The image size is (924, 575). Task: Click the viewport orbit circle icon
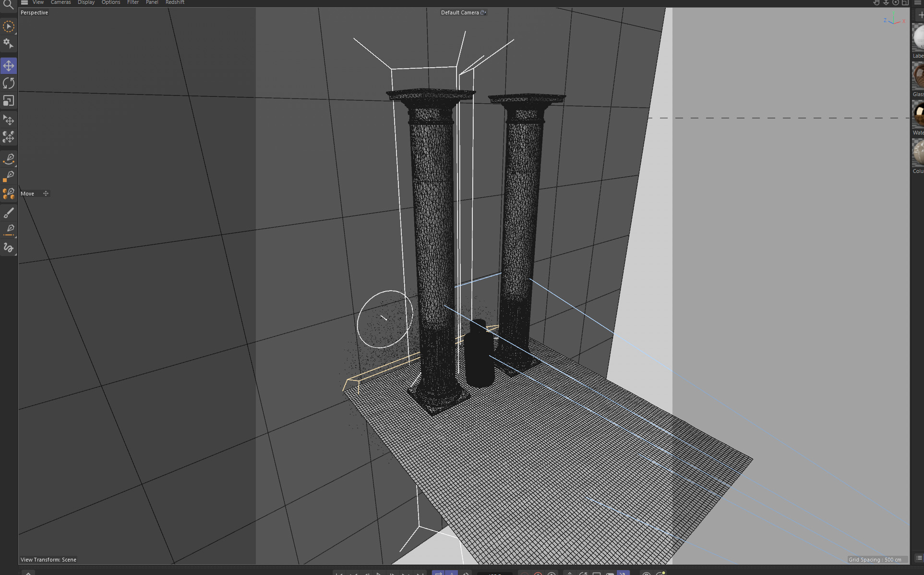[x=895, y=3]
